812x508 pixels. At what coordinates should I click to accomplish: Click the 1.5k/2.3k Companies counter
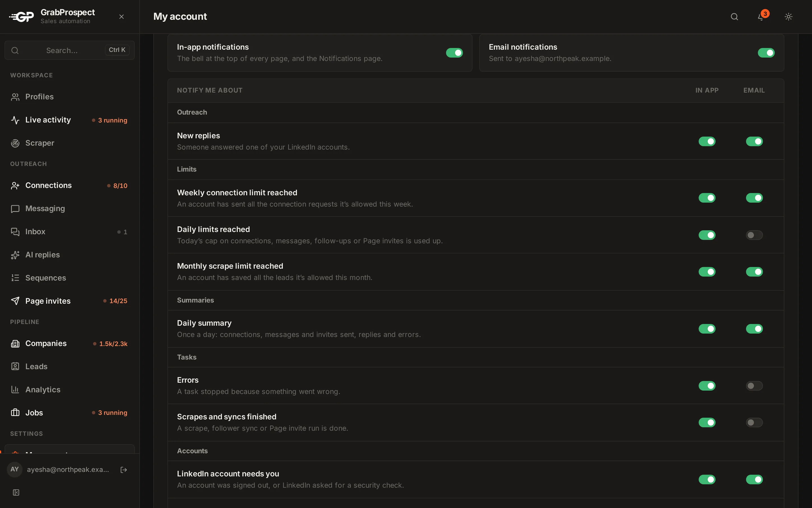[110, 344]
